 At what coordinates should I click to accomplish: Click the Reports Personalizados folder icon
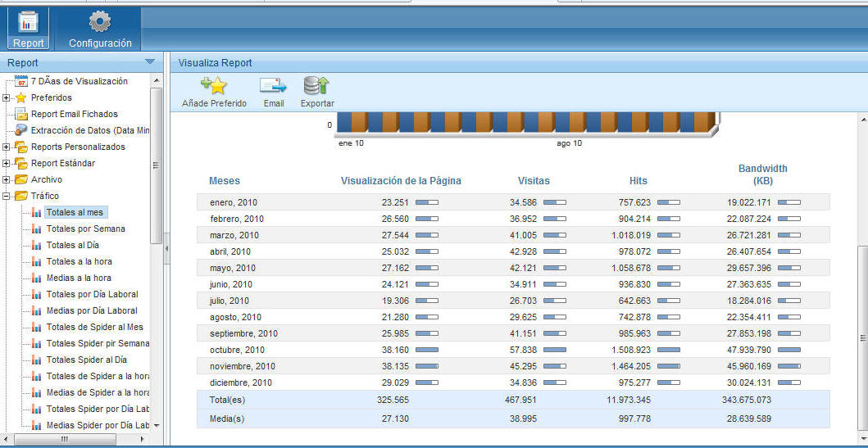pyautogui.click(x=21, y=147)
